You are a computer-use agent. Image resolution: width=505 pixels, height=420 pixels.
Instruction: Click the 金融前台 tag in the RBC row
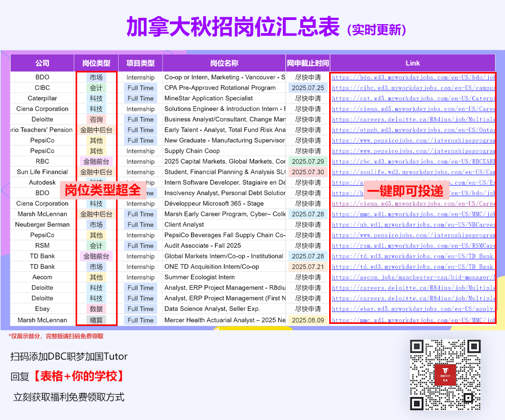tap(96, 162)
